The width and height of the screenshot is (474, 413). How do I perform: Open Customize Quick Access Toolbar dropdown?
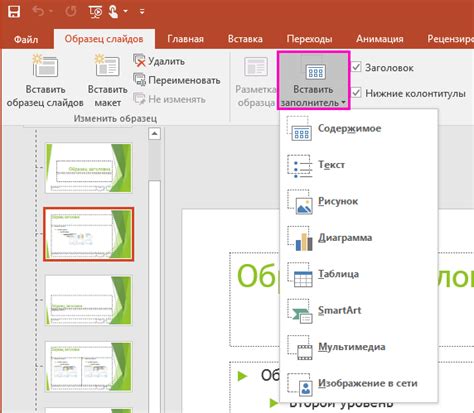tap(142, 12)
